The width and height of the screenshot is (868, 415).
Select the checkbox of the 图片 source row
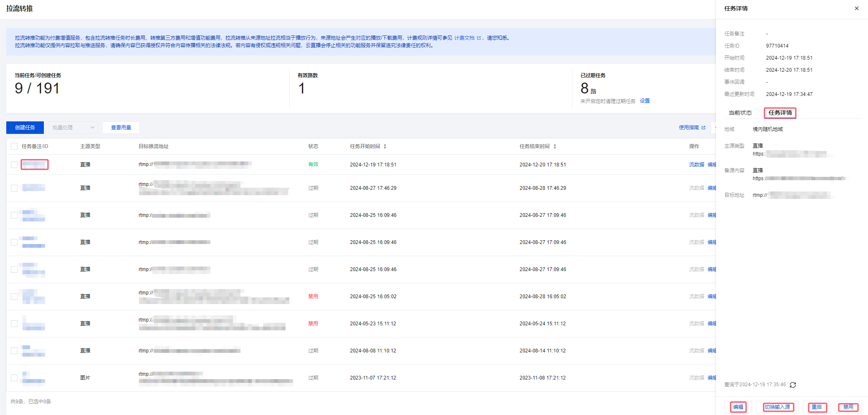pos(14,378)
